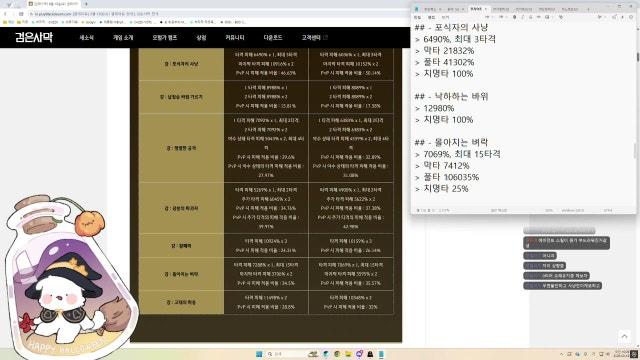Open the 고객센터 external link
The image size is (640, 360).
(x=314, y=38)
